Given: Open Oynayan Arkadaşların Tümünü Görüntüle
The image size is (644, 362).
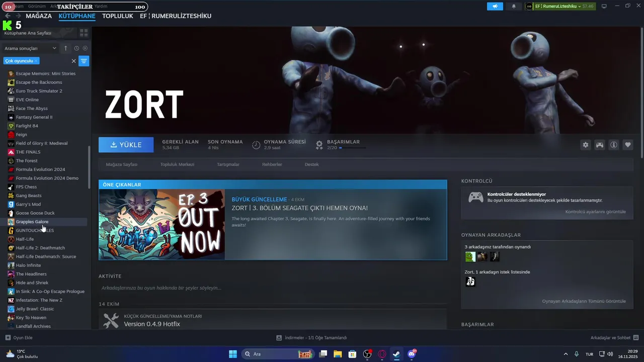Looking at the screenshot, I should click(x=584, y=301).
